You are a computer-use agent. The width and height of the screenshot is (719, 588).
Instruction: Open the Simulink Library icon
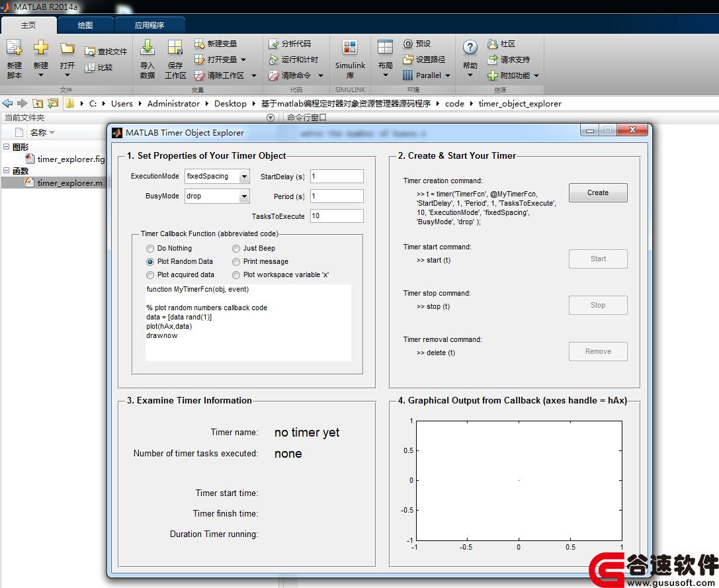pyautogui.click(x=350, y=47)
